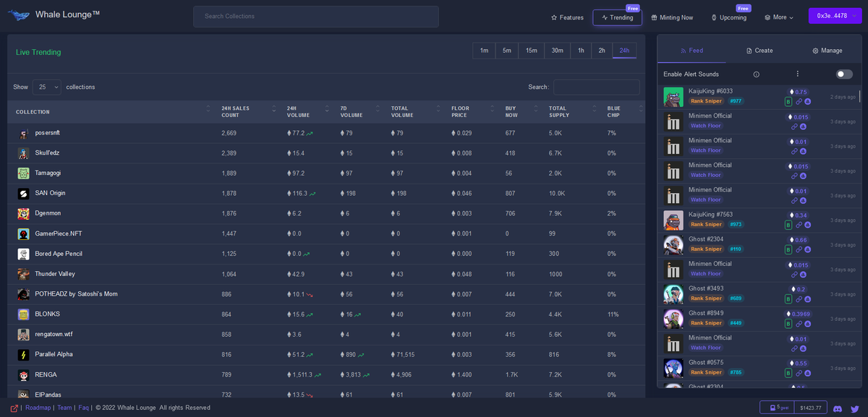
Task: Click the green B badge on KaijuKing #7563
Action: pyautogui.click(x=788, y=225)
